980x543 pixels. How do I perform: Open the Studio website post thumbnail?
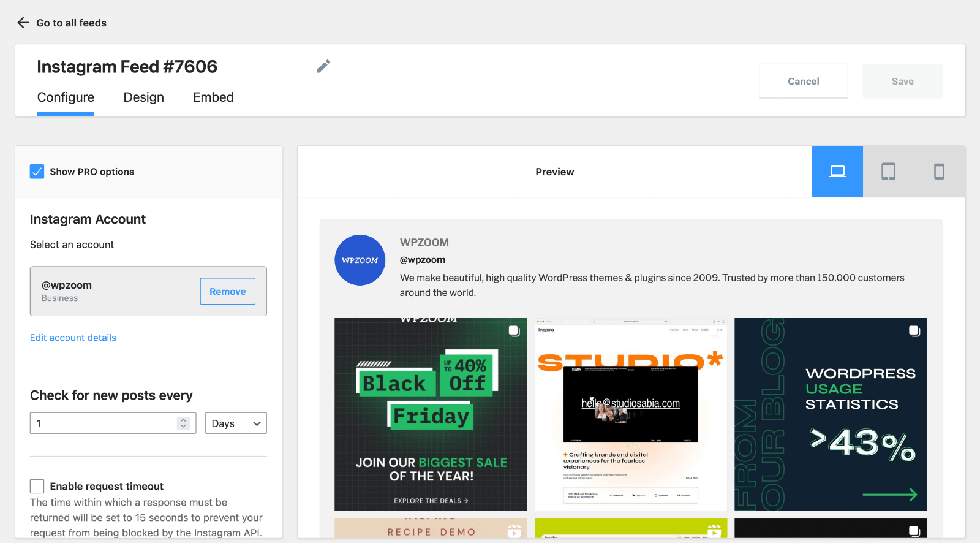pyautogui.click(x=631, y=414)
